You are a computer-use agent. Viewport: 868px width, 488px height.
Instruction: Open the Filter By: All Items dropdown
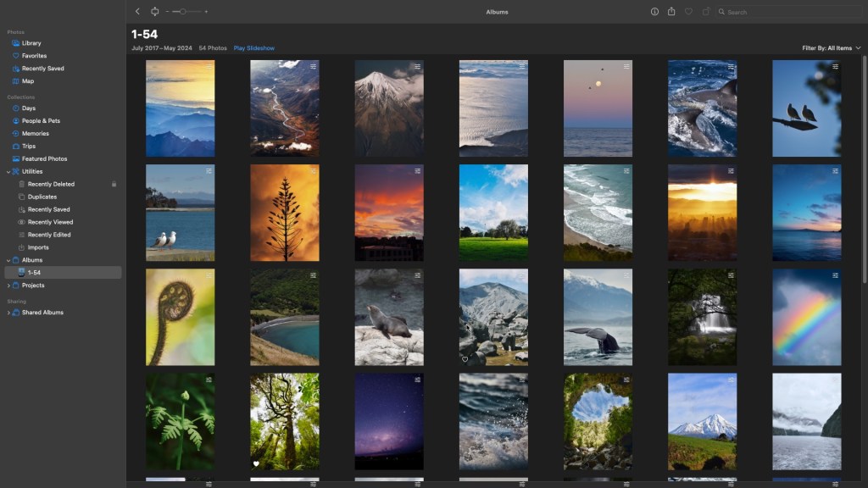click(831, 48)
